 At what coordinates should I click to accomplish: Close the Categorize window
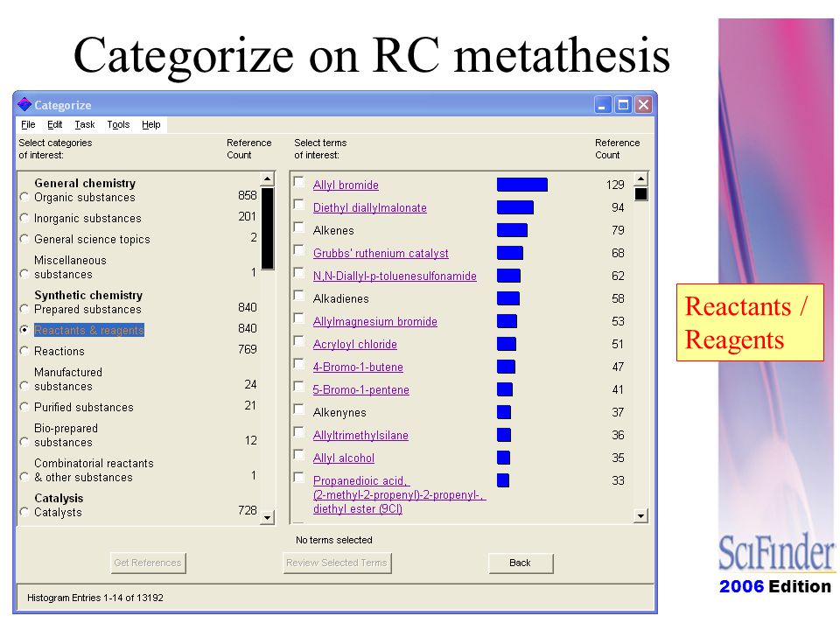click(643, 104)
